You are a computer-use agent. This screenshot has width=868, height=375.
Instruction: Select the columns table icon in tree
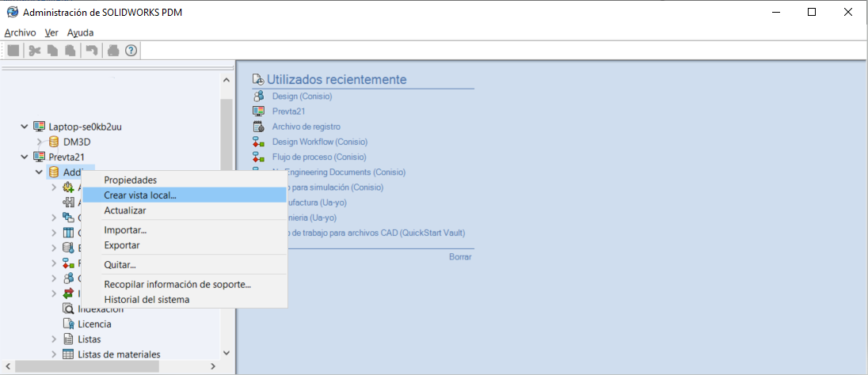tap(69, 233)
